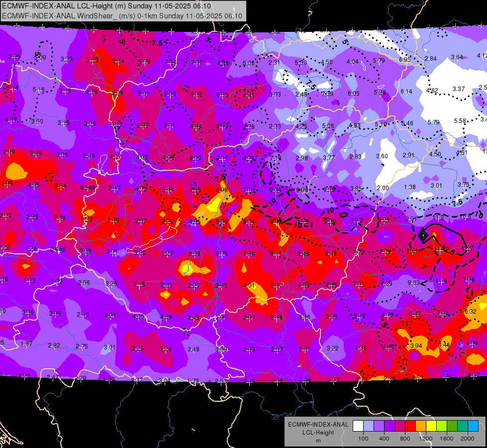Click the '6.90' wind shear value
Screen dimensions: 487x448
(x=195, y=158)
